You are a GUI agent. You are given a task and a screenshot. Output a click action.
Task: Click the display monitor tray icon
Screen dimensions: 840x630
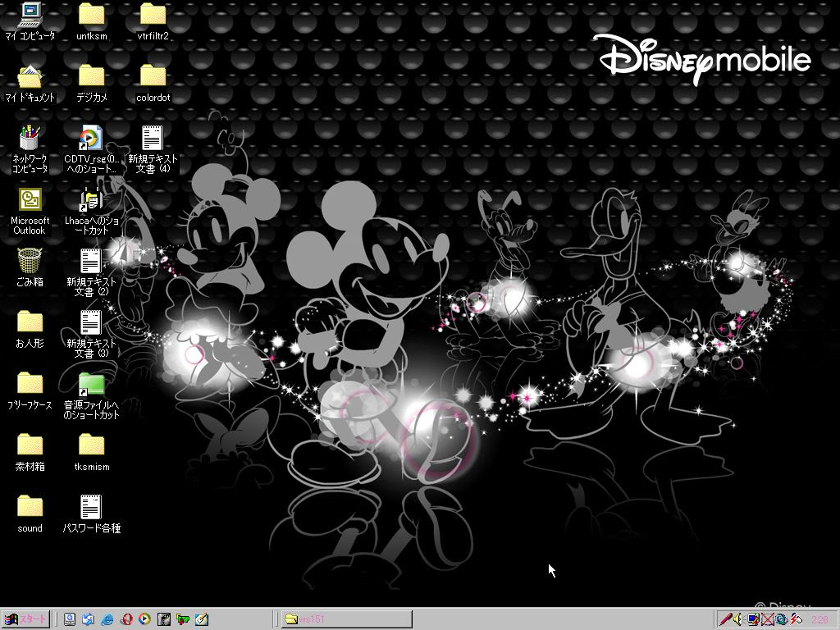[753, 619]
